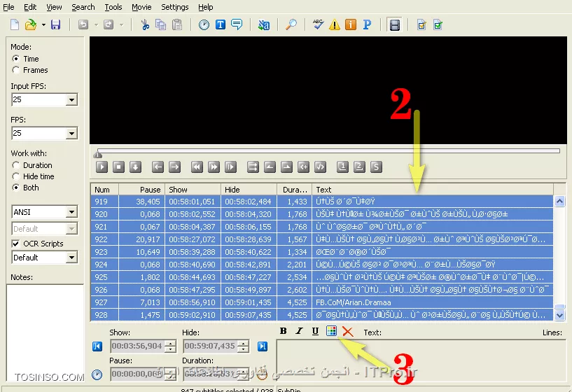Viewport: 572px width, 392px height.
Task: Open the load subtitle folder icon
Action: 31,24
